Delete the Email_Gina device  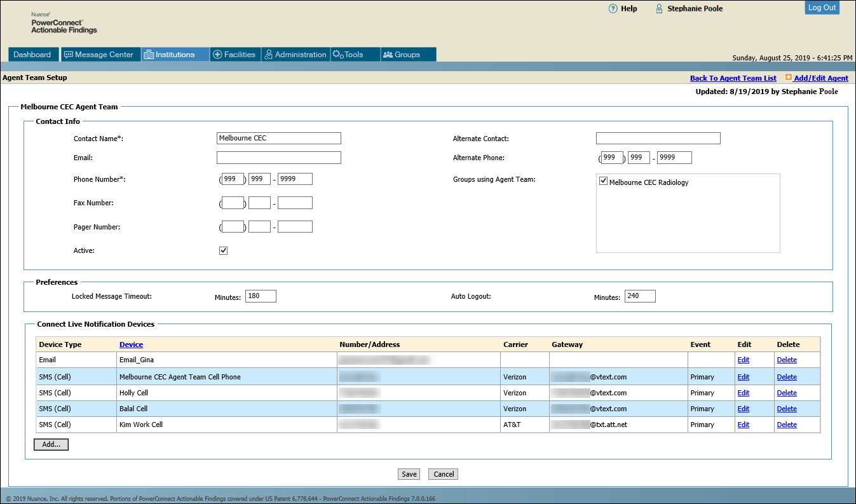(786, 360)
